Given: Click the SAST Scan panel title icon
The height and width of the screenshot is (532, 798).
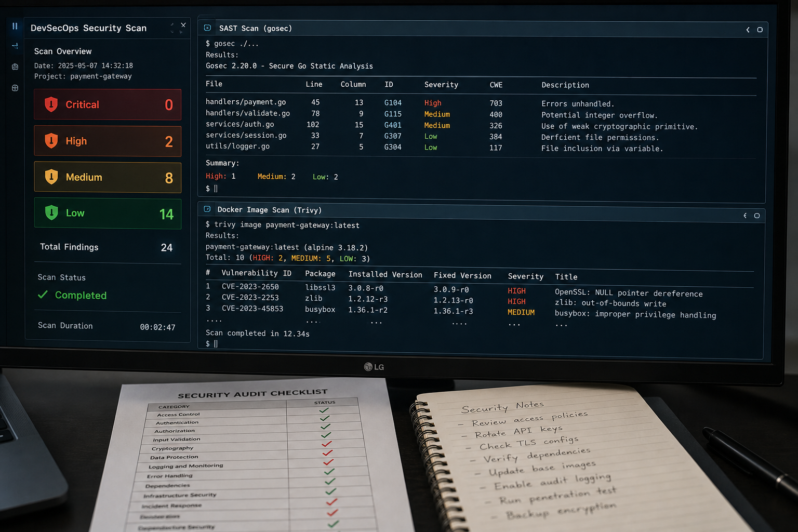Looking at the screenshot, I should (x=207, y=28).
